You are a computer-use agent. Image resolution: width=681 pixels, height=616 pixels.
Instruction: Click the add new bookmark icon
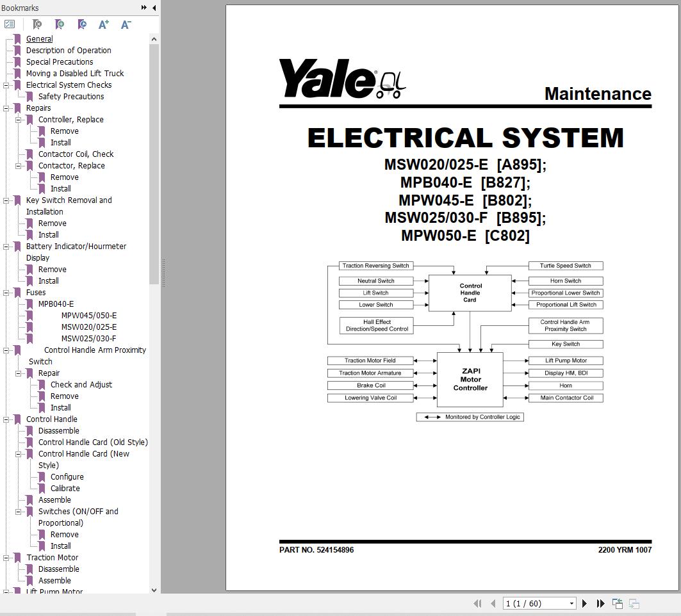(60, 24)
